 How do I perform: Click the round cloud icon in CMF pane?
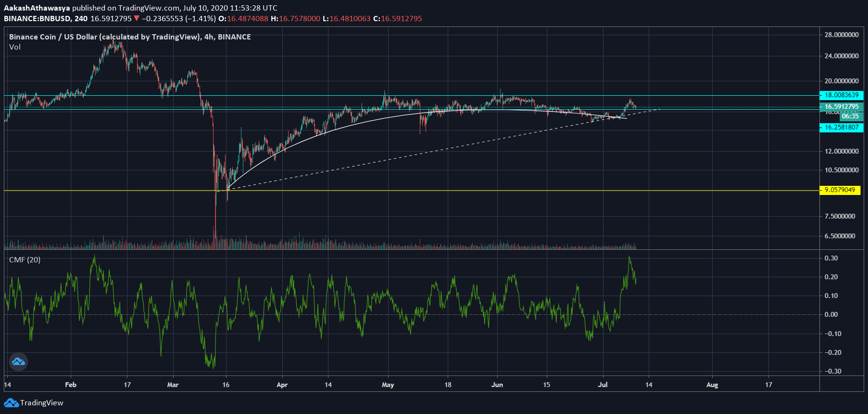click(x=18, y=362)
